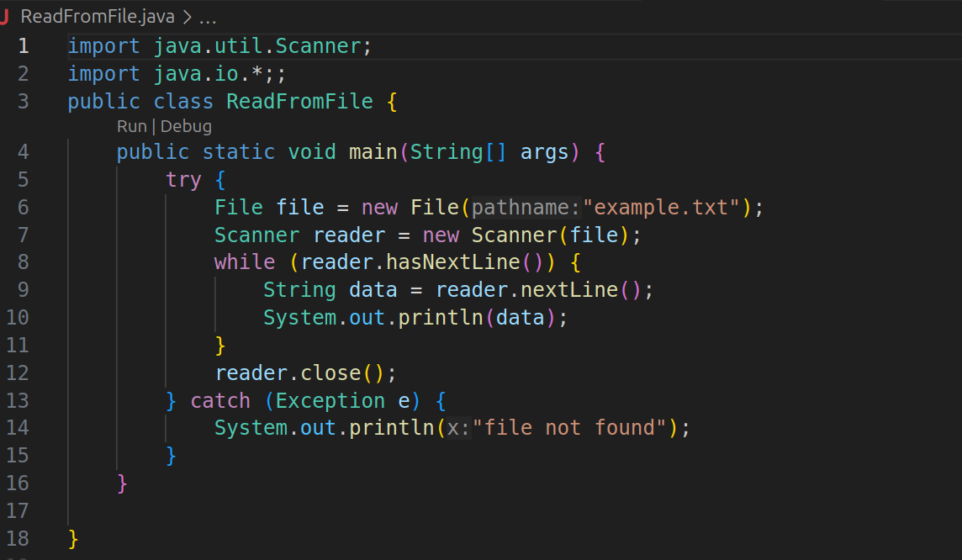Viewport: 962px width, 560px height.
Task: Expand the "..." breadcrumb item
Action: 207,15
